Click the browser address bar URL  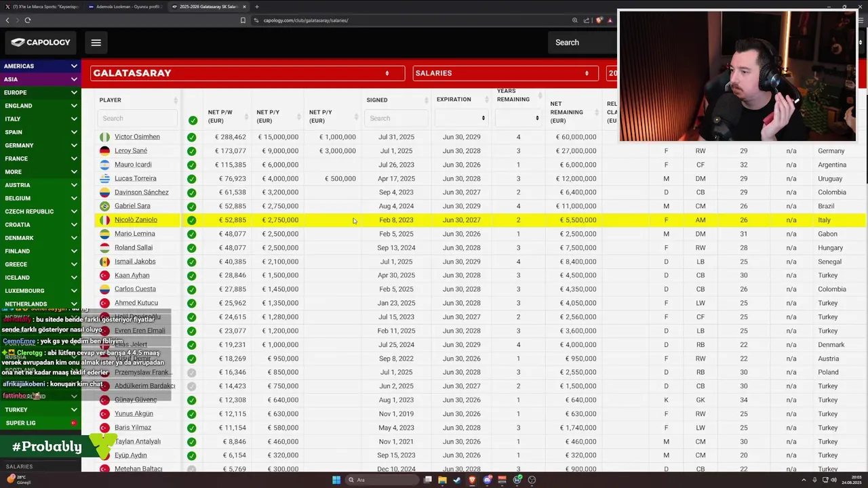coord(306,20)
